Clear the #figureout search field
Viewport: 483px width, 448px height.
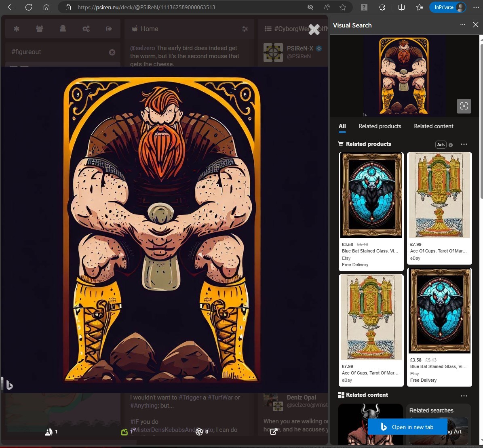[112, 53]
